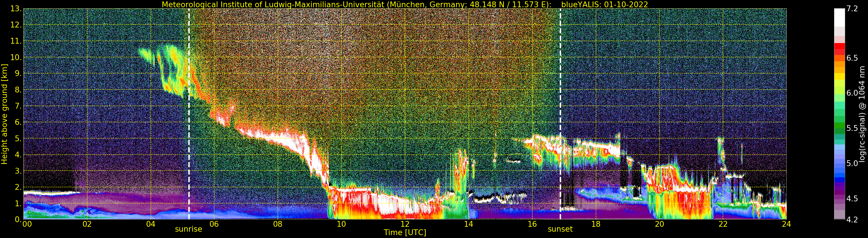Click the white top segment of the colorbar
868x238 pixels.
click(x=839, y=18)
